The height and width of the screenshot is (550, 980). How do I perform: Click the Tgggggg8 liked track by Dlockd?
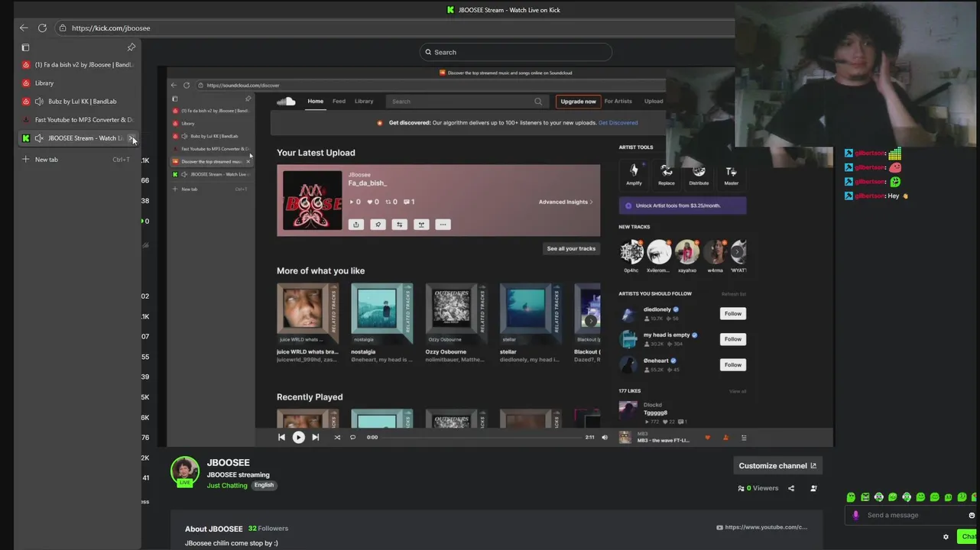coord(655,413)
